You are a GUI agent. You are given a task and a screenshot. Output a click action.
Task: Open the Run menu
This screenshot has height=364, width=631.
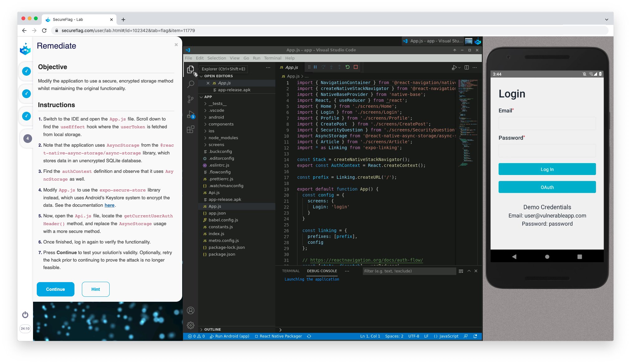tap(256, 58)
